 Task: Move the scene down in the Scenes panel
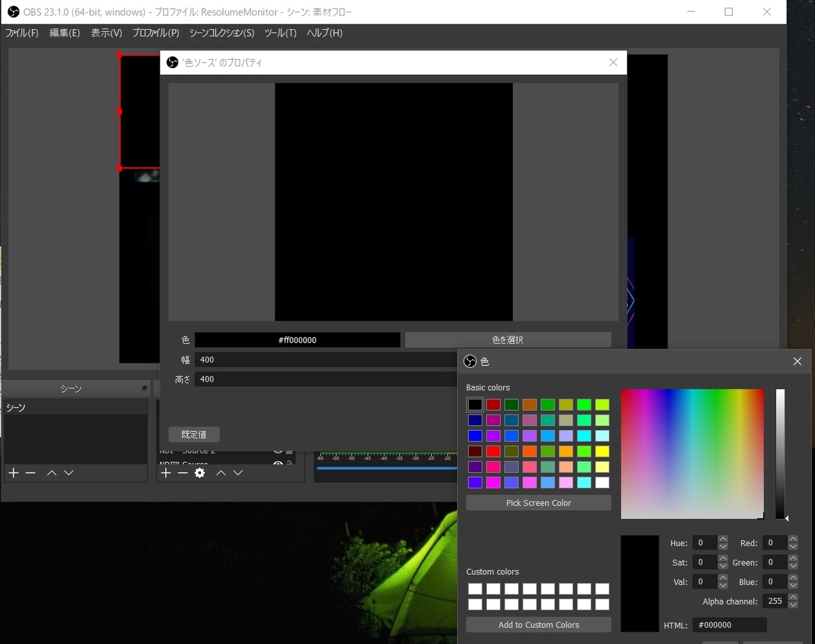(x=69, y=473)
